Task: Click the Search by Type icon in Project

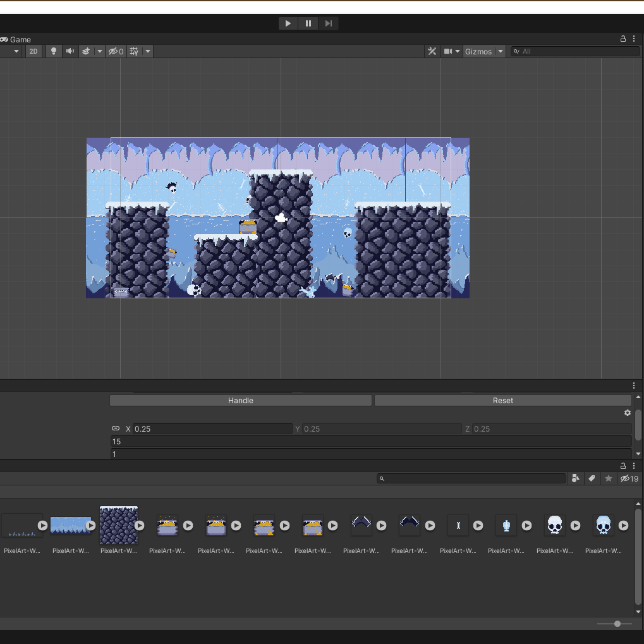Action: (575, 478)
